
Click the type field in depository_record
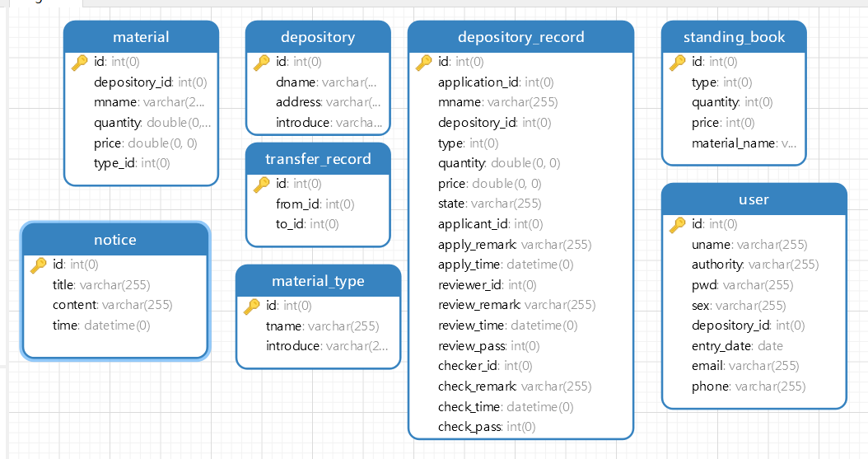click(x=469, y=143)
